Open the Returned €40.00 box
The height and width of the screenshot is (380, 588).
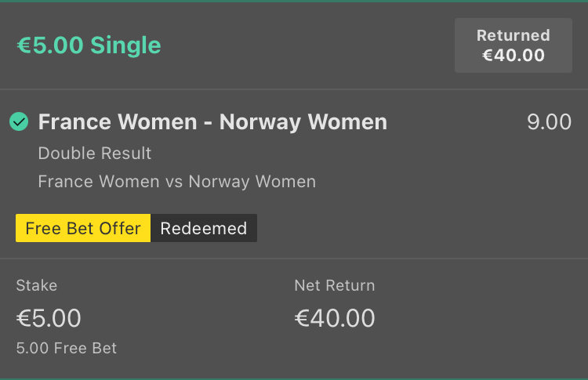[514, 45]
